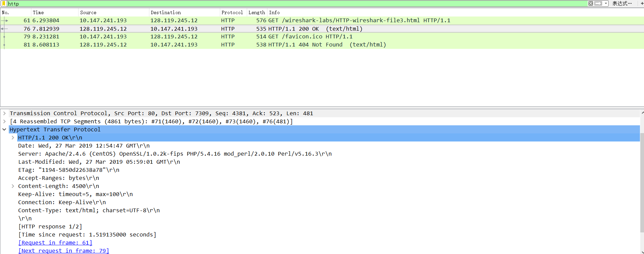Sort packets by the No. column

click(x=15, y=12)
